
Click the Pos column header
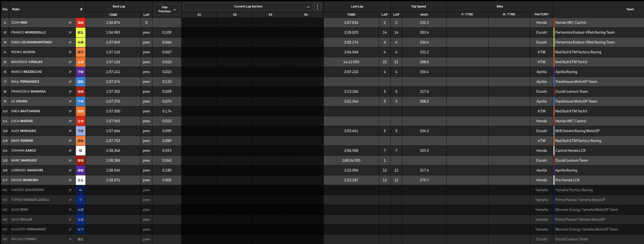point(5,9)
